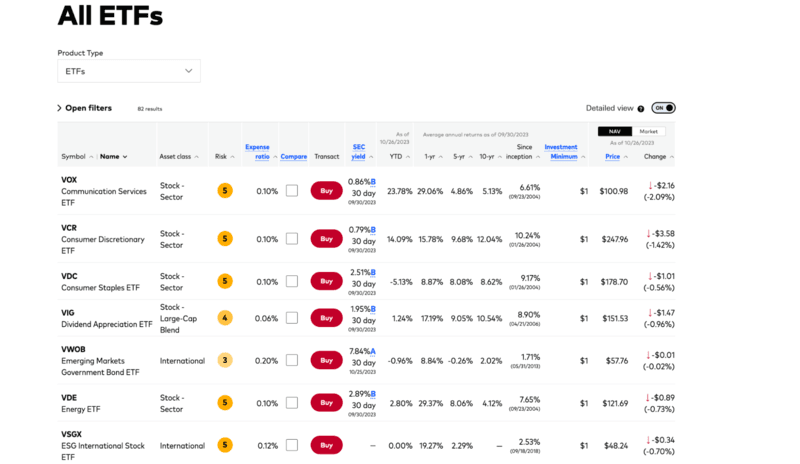This screenshot has height=464, width=800.
Task: Open the VDC Consumer Staples ETF name
Action: [101, 288]
